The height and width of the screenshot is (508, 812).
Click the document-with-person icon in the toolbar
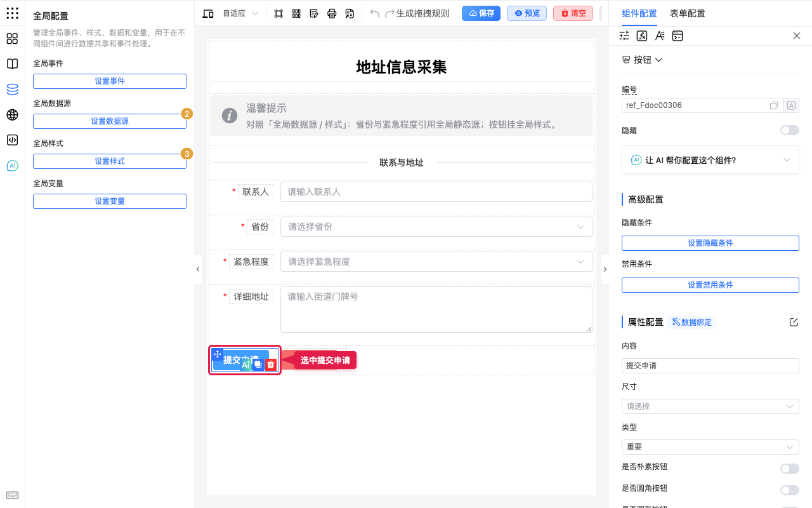click(x=350, y=13)
